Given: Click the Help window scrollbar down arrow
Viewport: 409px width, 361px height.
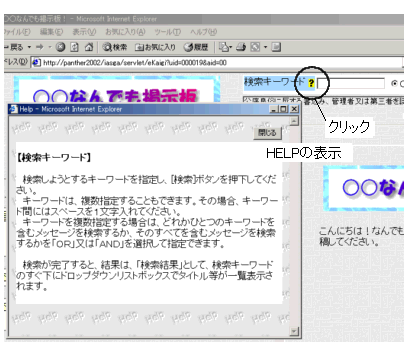Looking at the screenshot, I should tap(294, 331).
